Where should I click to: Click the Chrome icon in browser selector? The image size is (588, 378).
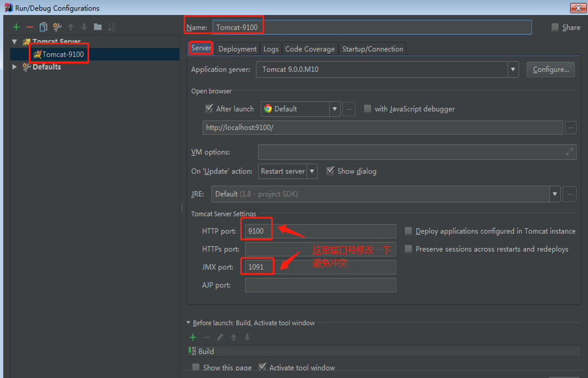coord(268,109)
